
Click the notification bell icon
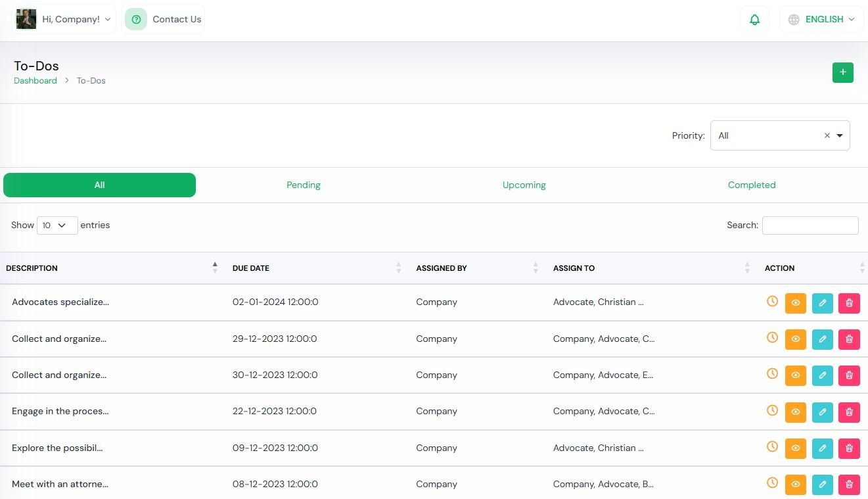tap(754, 20)
